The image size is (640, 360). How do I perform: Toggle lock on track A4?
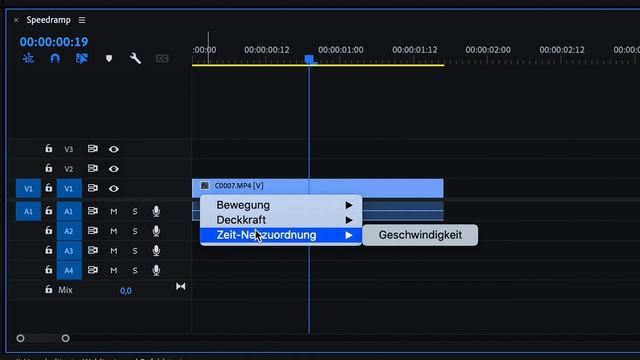point(49,269)
